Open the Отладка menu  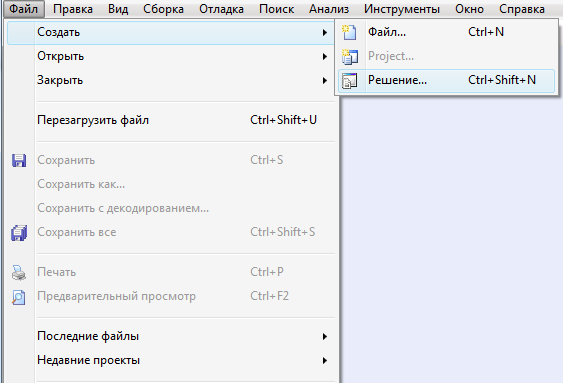click(222, 9)
